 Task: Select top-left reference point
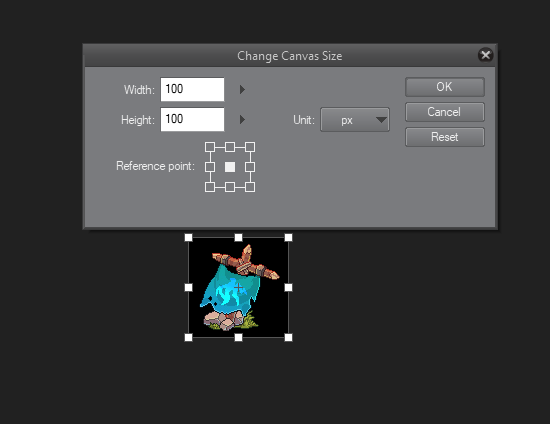(x=210, y=147)
